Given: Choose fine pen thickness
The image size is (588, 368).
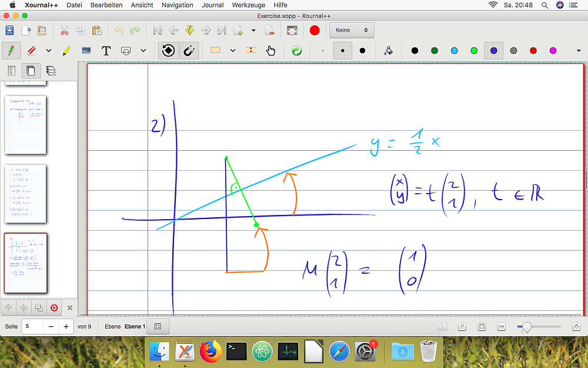Looking at the screenshot, I should coord(323,50).
